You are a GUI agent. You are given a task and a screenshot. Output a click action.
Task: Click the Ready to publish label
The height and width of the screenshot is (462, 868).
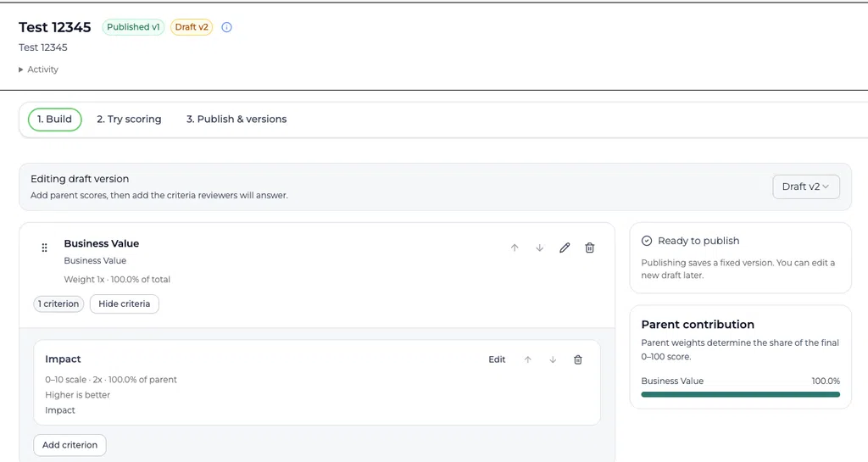(698, 241)
